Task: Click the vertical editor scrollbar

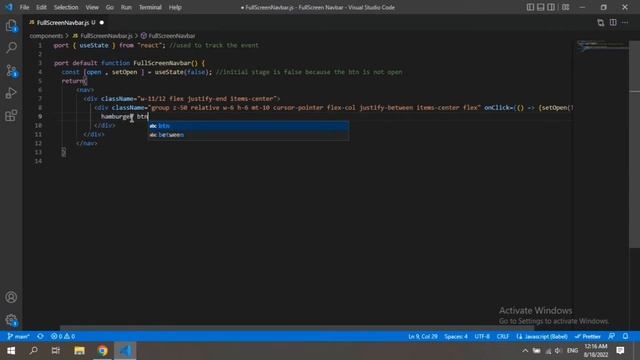Action: (x=634, y=144)
